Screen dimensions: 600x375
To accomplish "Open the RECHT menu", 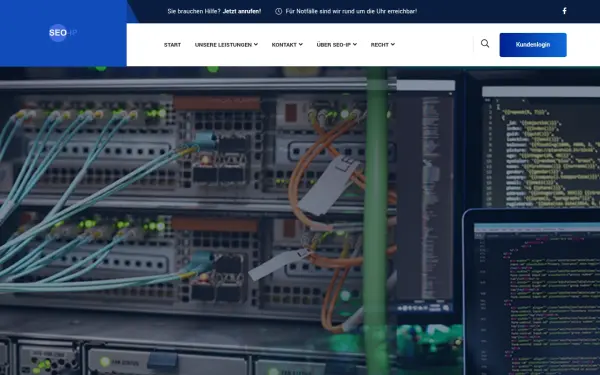I will click(383, 45).
